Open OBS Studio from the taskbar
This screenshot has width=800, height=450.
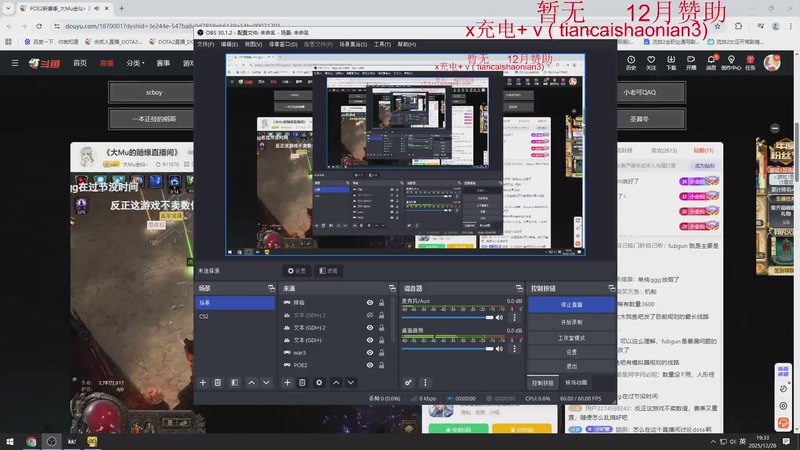pos(52,441)
